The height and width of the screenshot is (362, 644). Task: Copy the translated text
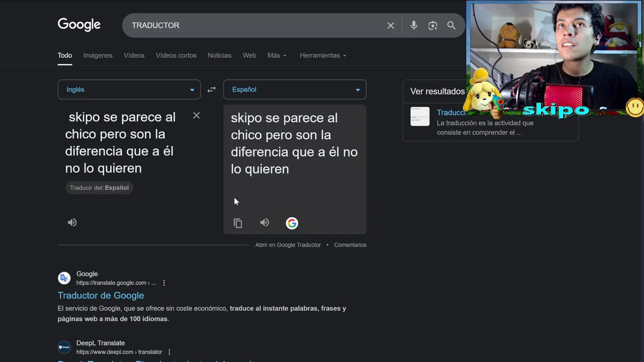[238, 223]
